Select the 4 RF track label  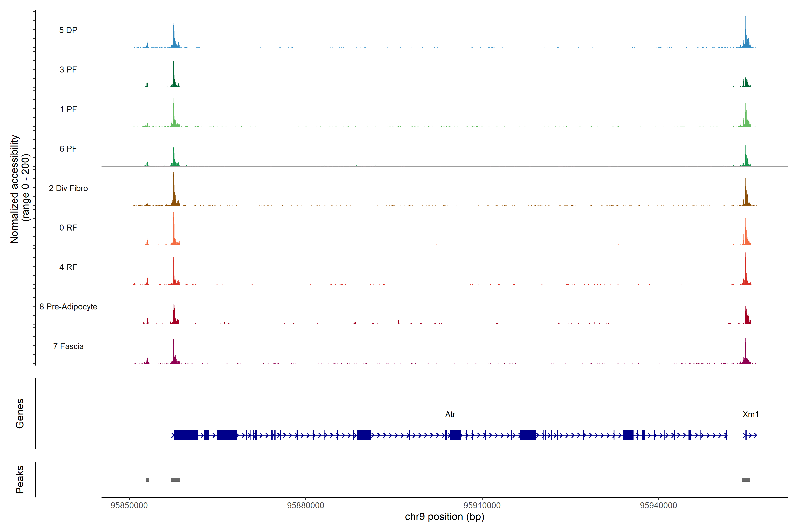point(68,267)
